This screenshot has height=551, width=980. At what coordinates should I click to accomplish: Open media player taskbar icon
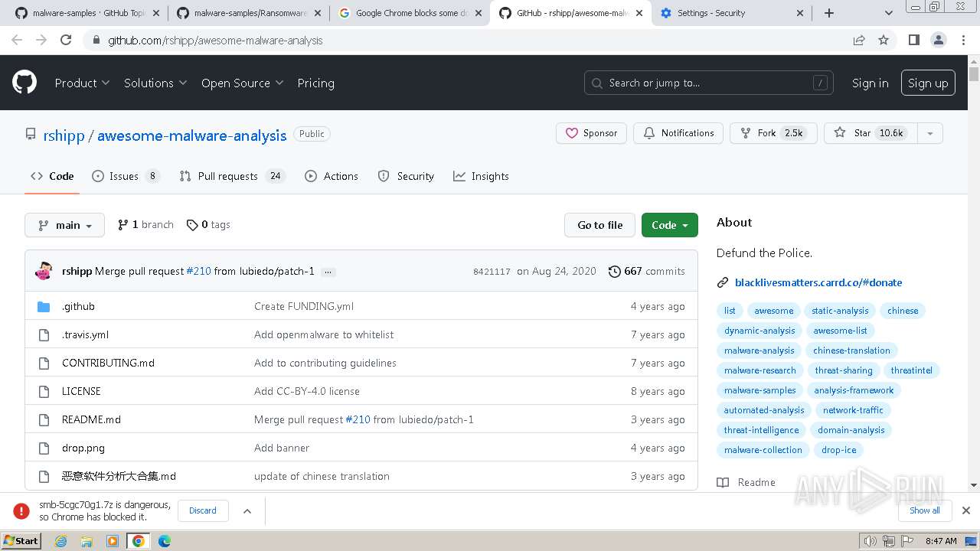point(113,541)
